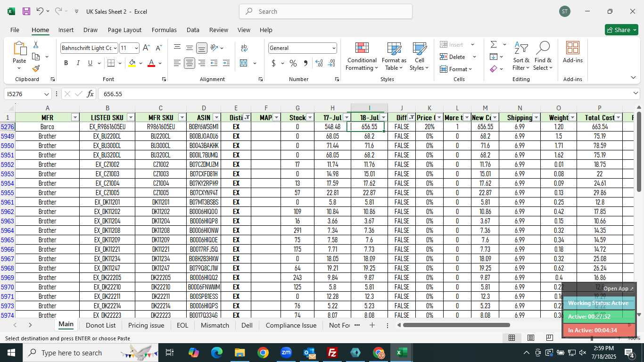Open the font size dropdown
The width and height of the screenshot is (644, 362).
[x=136, y=48]
